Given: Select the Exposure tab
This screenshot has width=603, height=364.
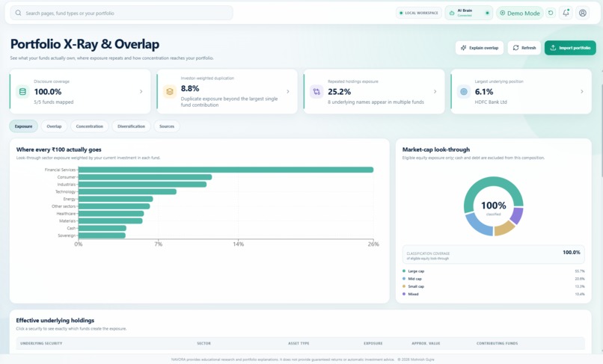Looking at the screenshot, I should (x=23, y=126).
